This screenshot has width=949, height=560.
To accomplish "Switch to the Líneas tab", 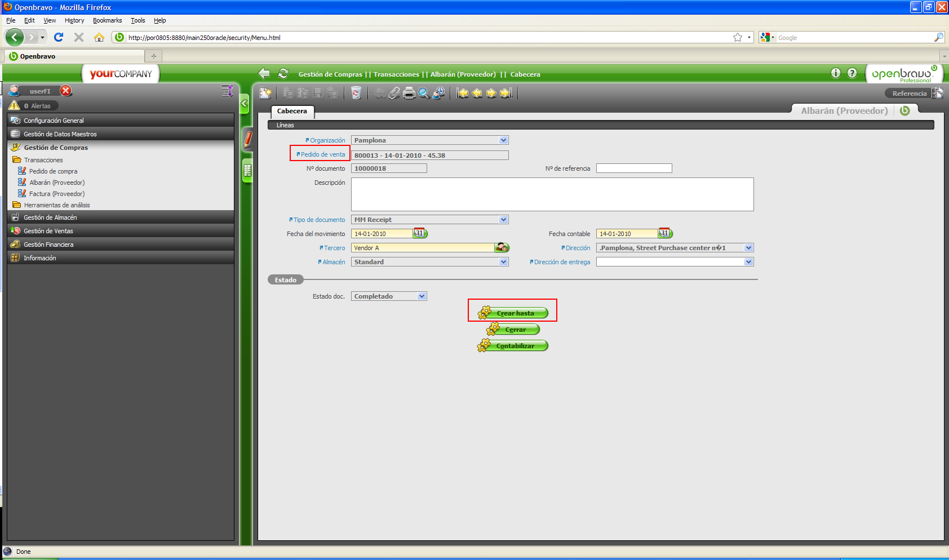I will [285, 125].
